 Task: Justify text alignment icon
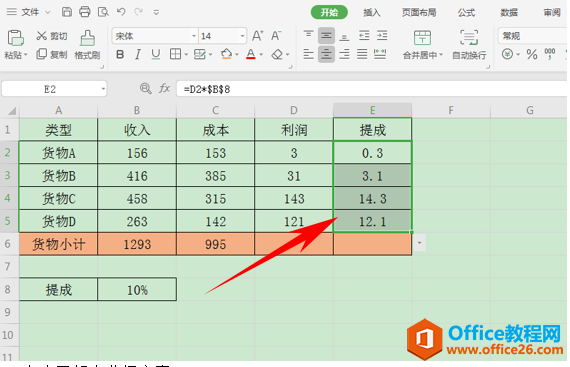coord(362,55)
